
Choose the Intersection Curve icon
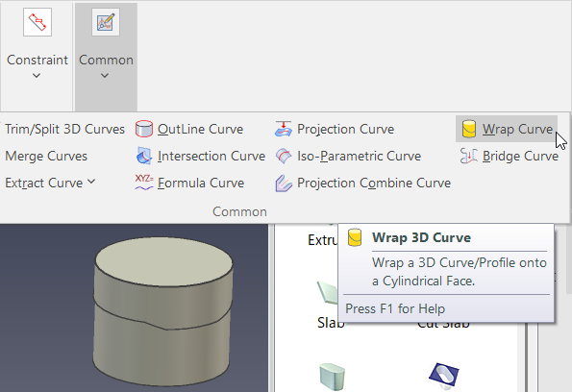click(144, 156)
